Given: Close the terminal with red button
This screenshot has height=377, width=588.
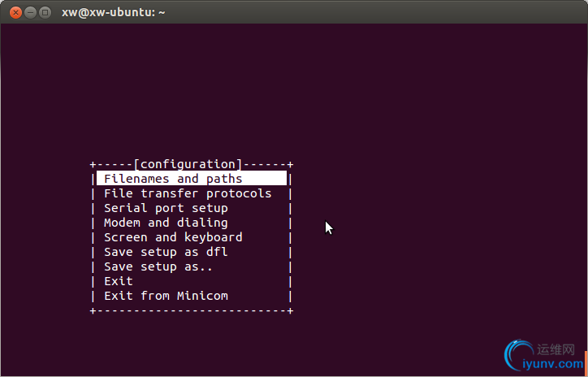Looking at the screenshot, I should (x=15, y=13).
